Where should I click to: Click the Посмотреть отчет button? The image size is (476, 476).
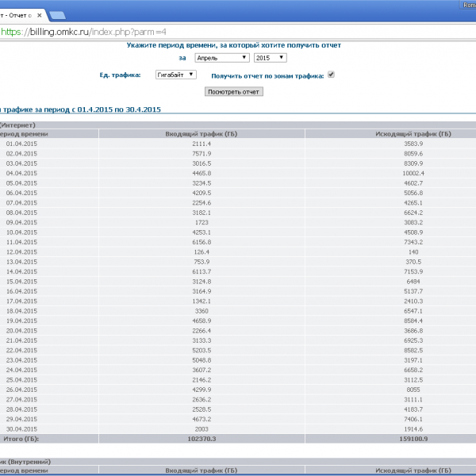click(x=234, y=92)
